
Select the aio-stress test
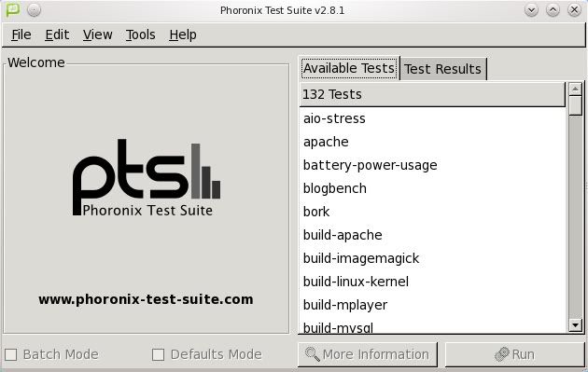tap(432, 118)
